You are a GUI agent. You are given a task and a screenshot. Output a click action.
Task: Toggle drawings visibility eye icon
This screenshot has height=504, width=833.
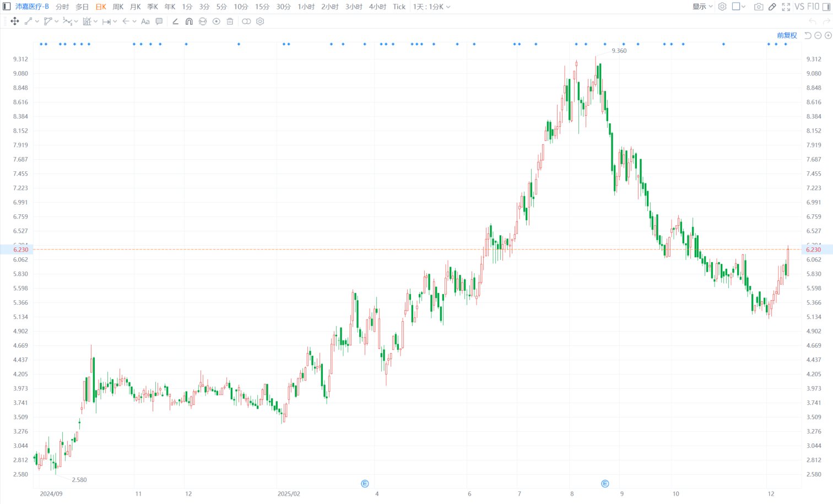pos(217,21)
